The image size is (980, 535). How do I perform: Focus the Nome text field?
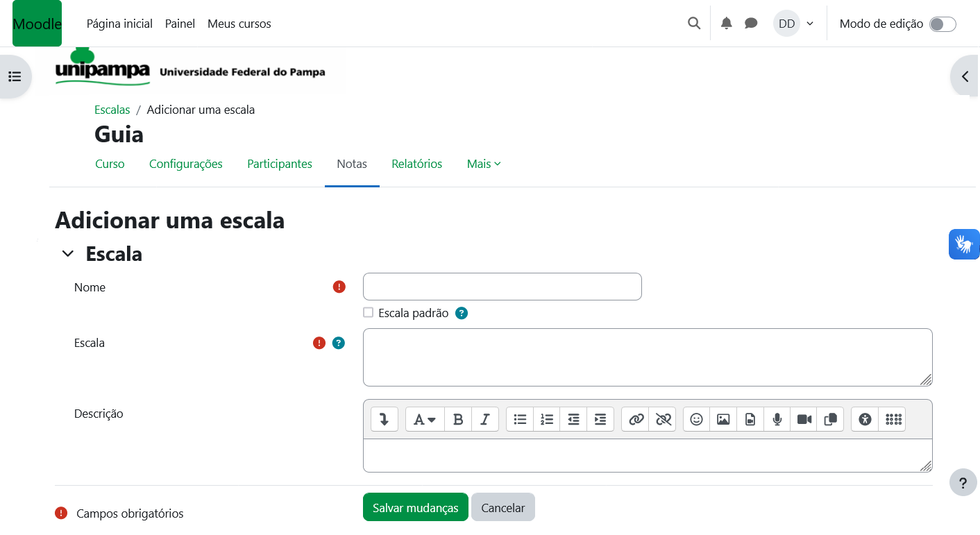[x=502, y=287]
